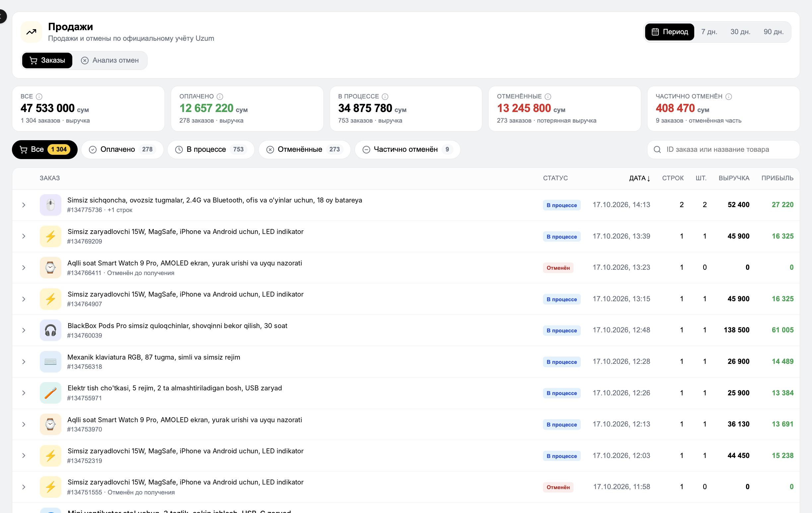812x513 pixels.
Task: Click the revenue value 138 500
Action: tap(736, 330)
